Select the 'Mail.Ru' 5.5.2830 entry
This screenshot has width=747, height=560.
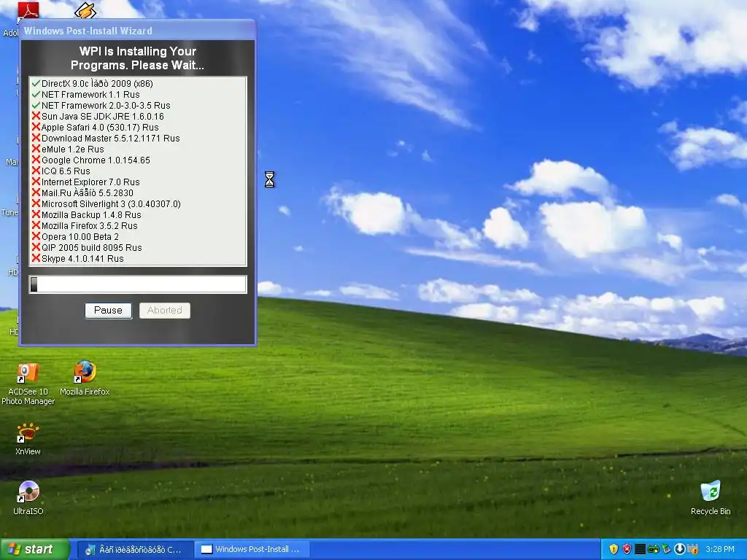point(88,192)
